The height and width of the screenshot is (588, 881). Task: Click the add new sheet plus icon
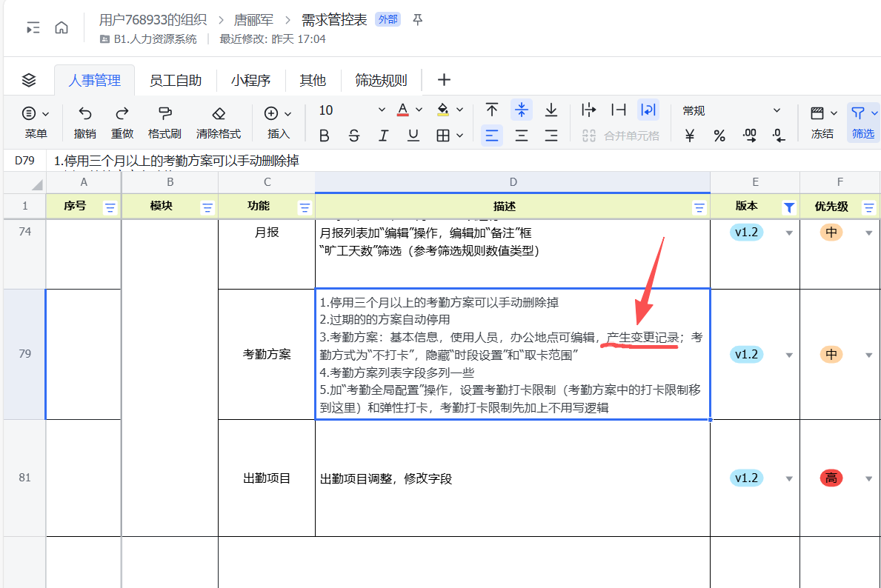click(444, 80)
